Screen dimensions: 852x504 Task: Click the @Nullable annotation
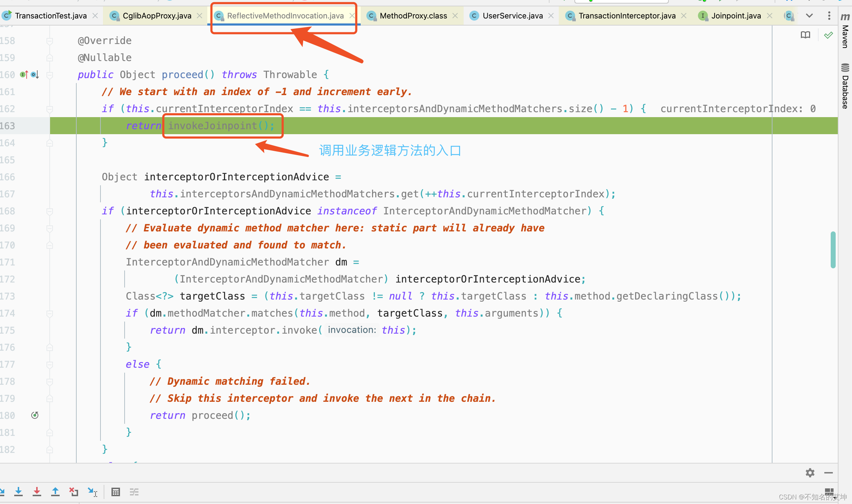[105, 57]
